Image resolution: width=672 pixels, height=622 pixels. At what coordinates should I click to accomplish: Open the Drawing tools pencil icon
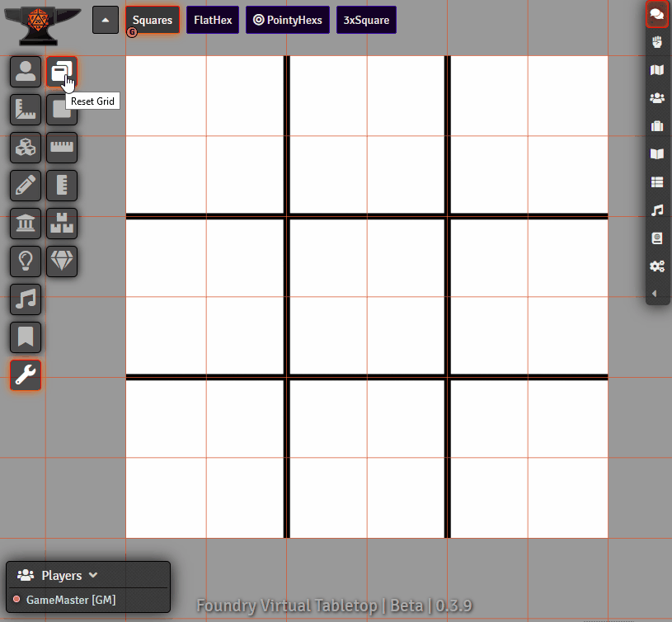26,186
